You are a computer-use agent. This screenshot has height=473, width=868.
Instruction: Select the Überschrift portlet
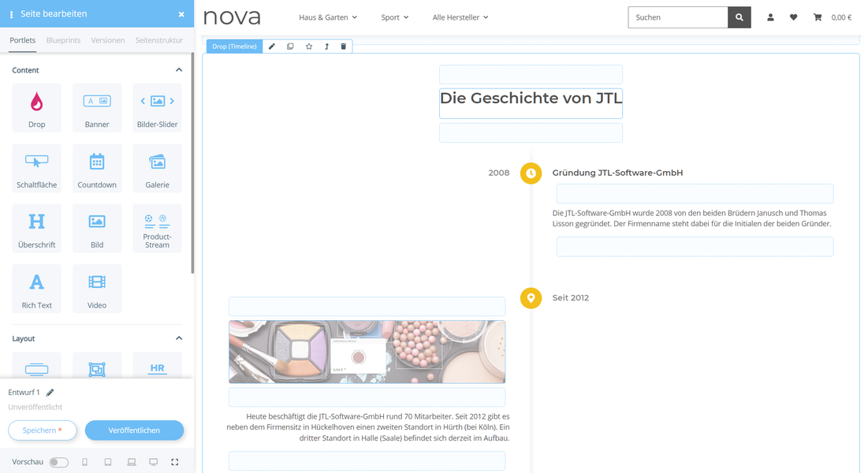click(36, 228)
